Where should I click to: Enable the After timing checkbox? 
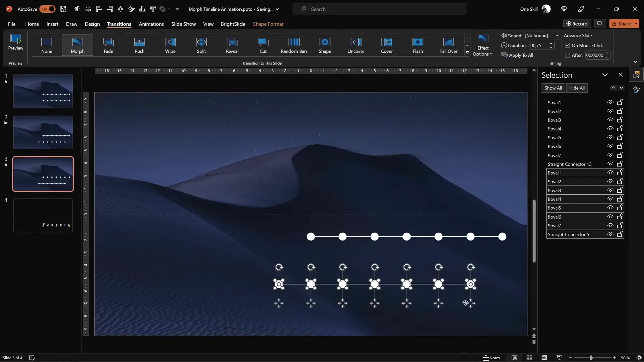(567, 55)
